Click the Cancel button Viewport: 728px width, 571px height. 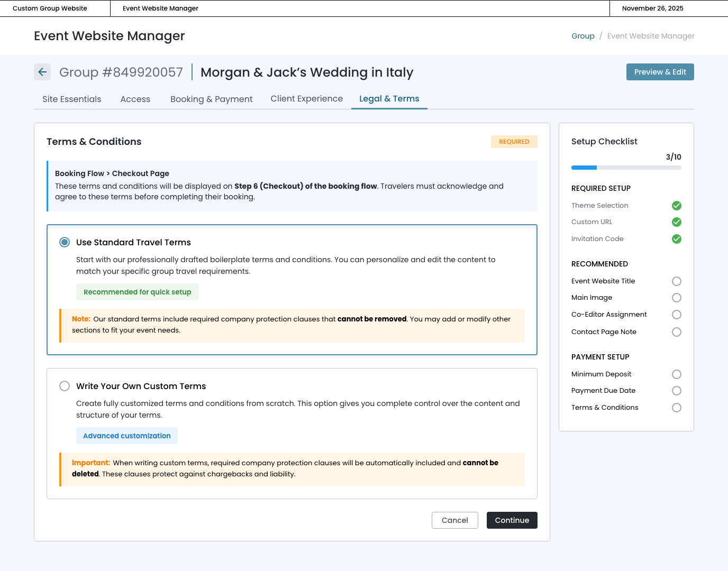454,520
